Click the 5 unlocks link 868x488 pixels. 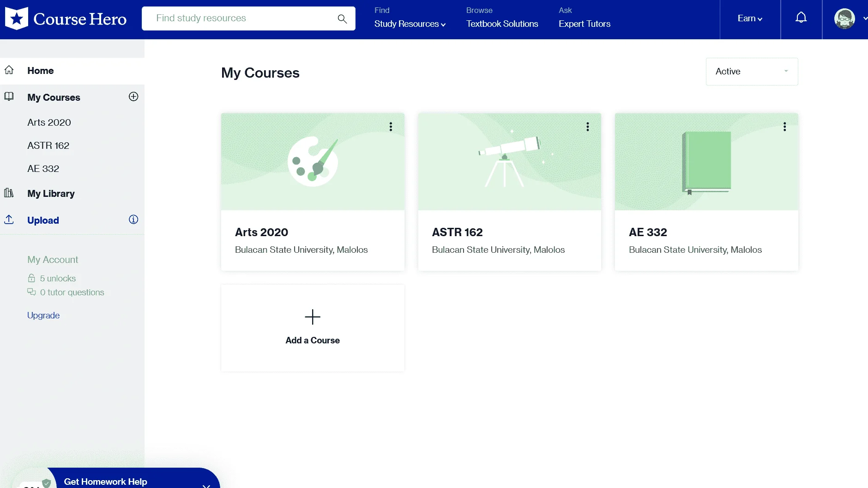pos(58,278)
